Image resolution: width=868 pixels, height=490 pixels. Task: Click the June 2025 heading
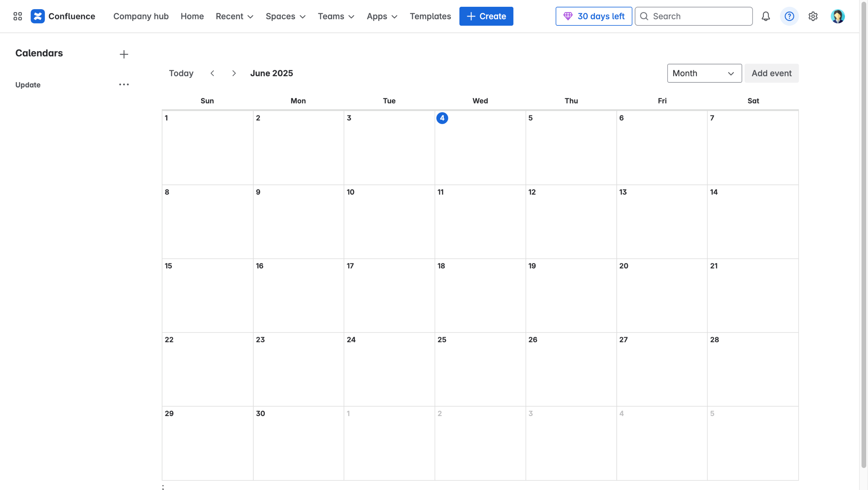coord(272,73)
